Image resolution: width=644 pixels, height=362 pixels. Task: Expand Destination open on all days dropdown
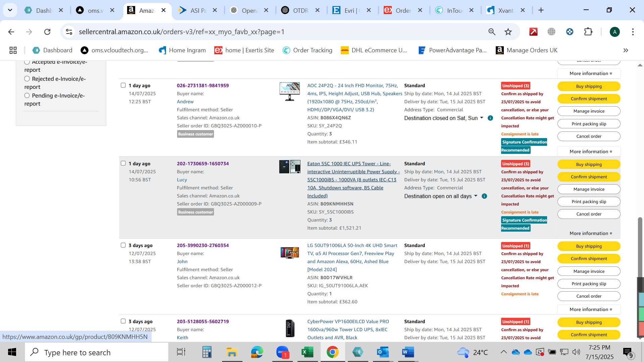(x=476, y=196)
